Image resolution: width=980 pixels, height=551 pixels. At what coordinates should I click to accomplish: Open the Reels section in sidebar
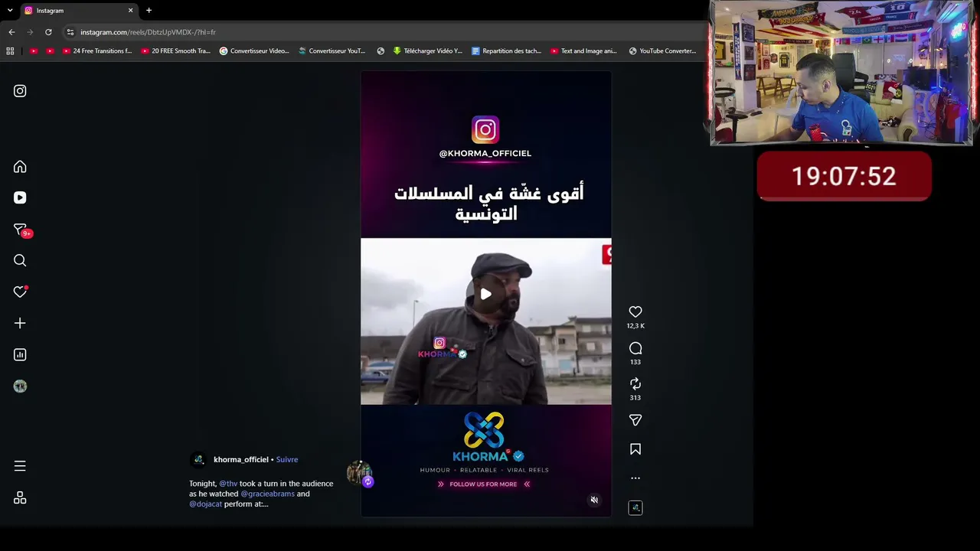20,197
